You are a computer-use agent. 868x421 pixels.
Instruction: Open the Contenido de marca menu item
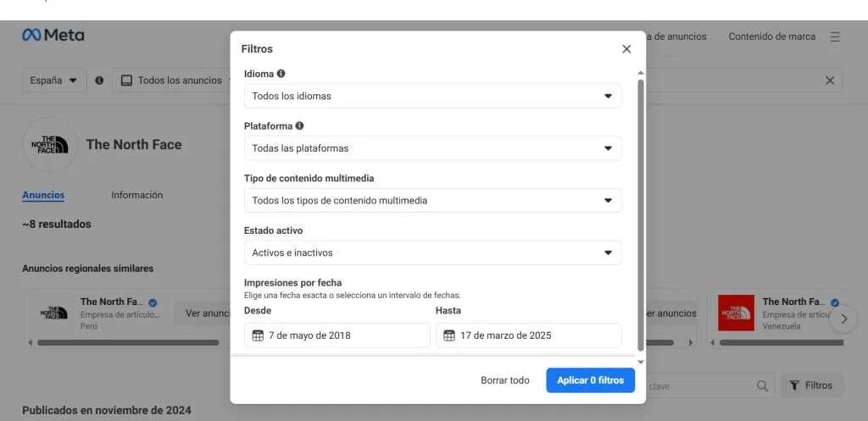coord(771,36)
